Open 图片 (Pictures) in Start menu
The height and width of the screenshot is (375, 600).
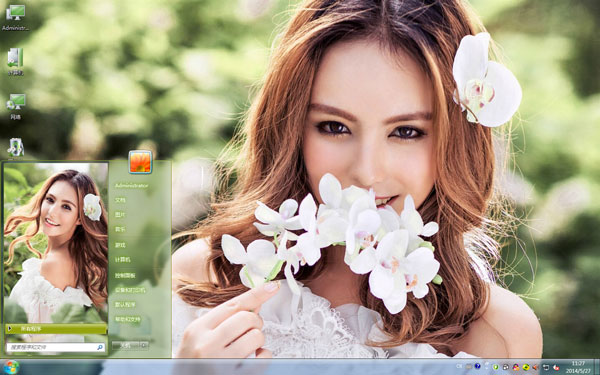(x=120, y=215)
